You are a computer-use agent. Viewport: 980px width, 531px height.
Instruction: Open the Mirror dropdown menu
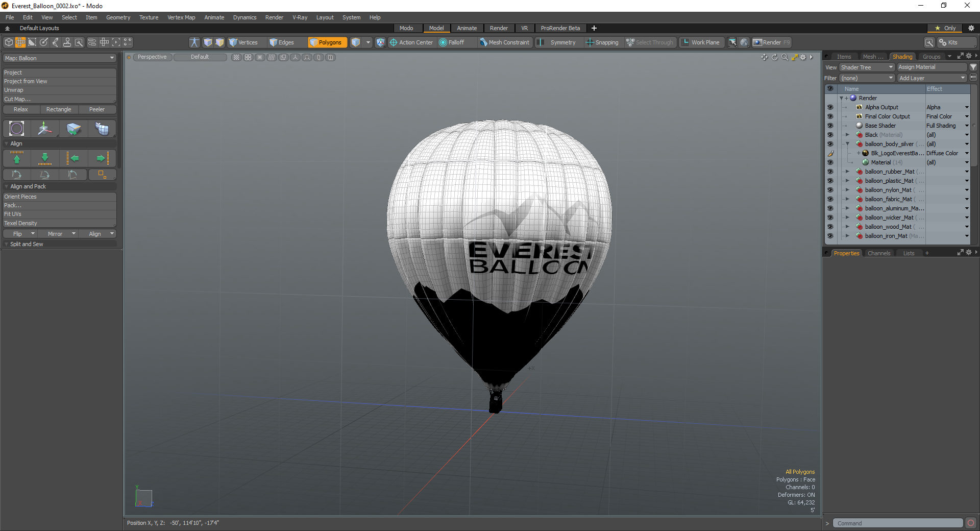59,234
